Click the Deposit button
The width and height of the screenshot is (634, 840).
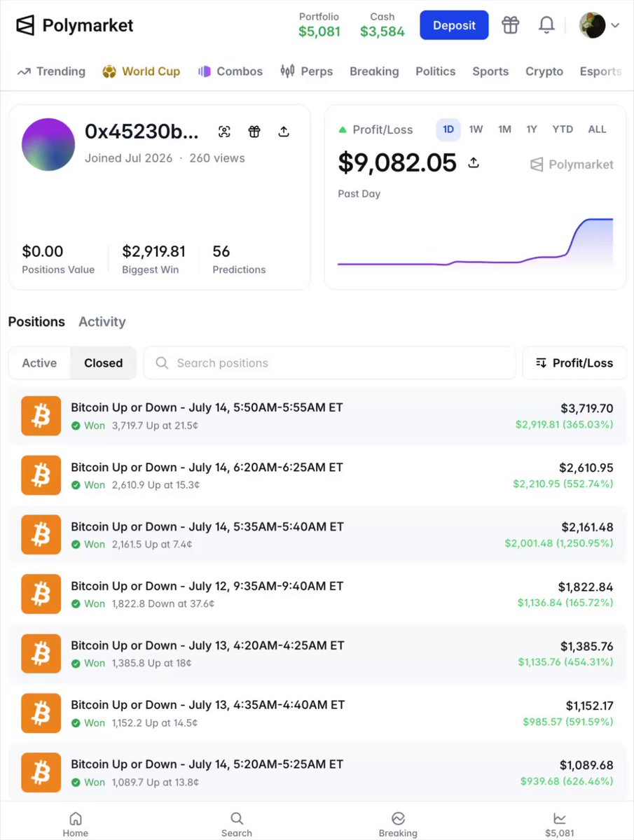pyautogui.click(x=454, y=25)
